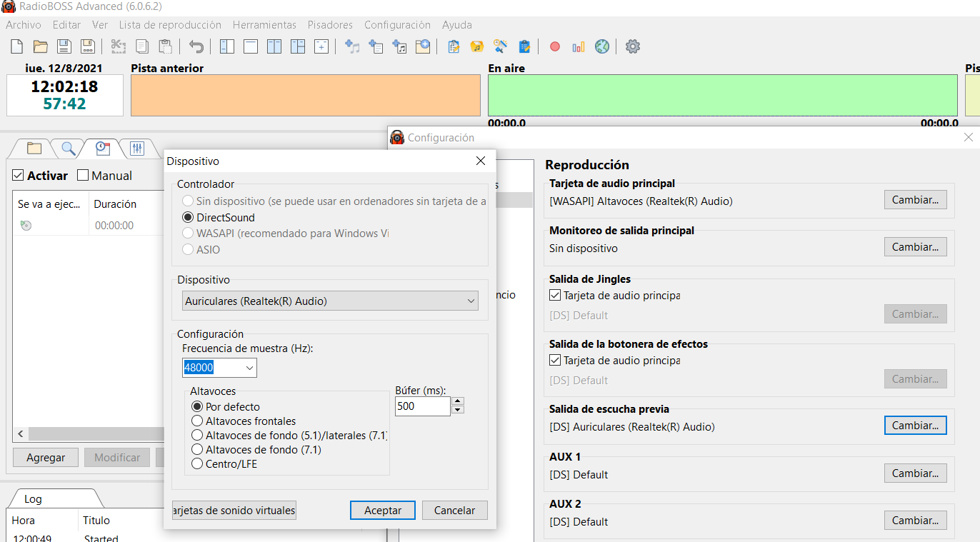The width and height of the screenshot is (980, 542).
Task: Choose Altavoces de fondo (7.1) option
Action: coord(197,450)
